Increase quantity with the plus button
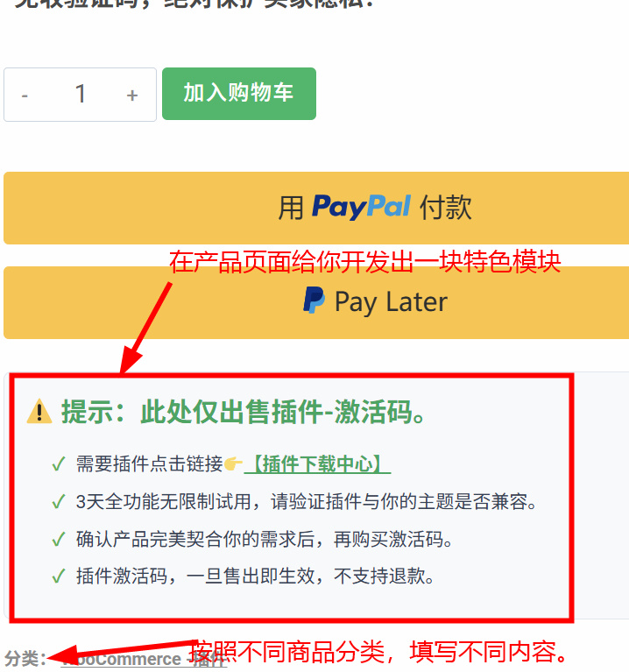 pyautogui.click(x=132, y=95)
